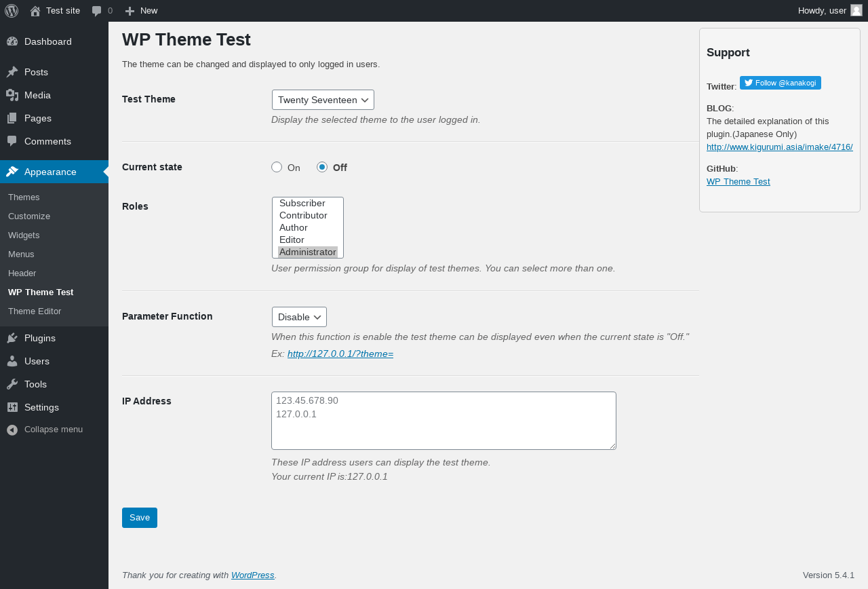Go to the Customize submenu
Image resolution: width=868 pixels, height=589 pixels.
[x=54, y=216]
